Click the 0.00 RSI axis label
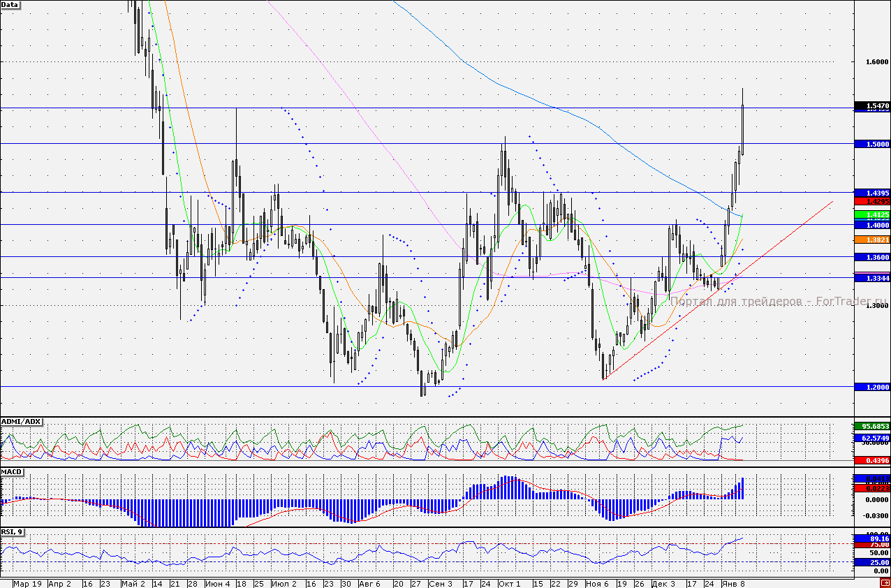 click(881, 572)
